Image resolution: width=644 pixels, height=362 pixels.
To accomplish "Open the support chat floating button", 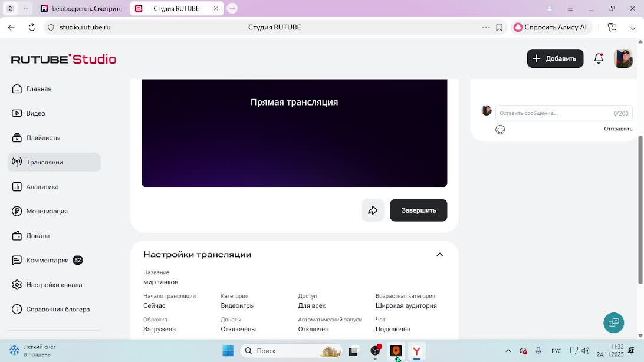I will tap(613, 322).
